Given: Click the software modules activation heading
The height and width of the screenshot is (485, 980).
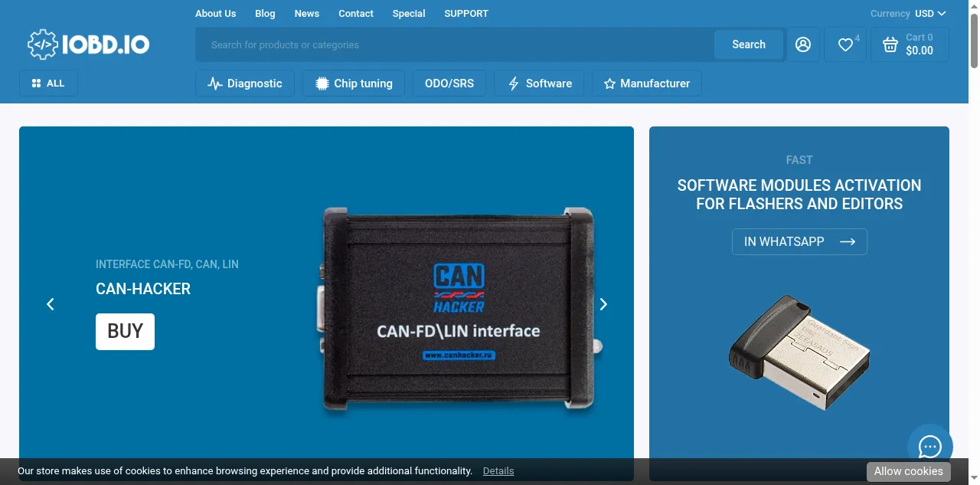Looking at the screenshot, I should coord(799,195).
